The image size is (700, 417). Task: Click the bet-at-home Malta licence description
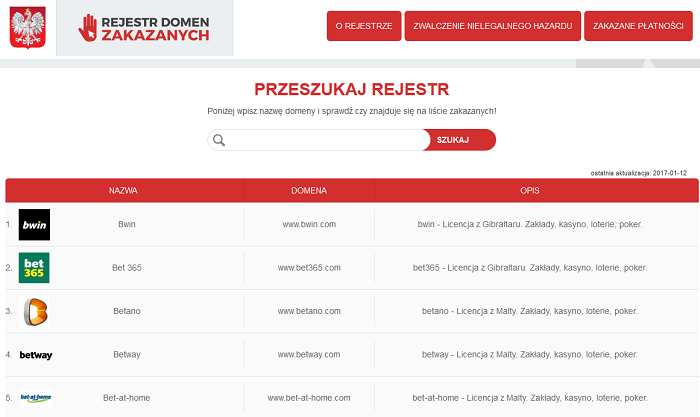530,398
